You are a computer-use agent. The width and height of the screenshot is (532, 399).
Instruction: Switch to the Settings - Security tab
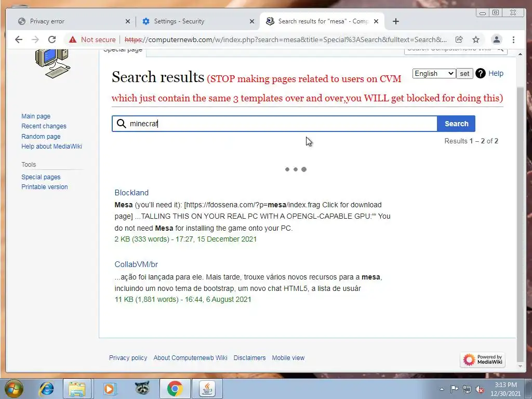pyautogui.click(x=197, y=21)
